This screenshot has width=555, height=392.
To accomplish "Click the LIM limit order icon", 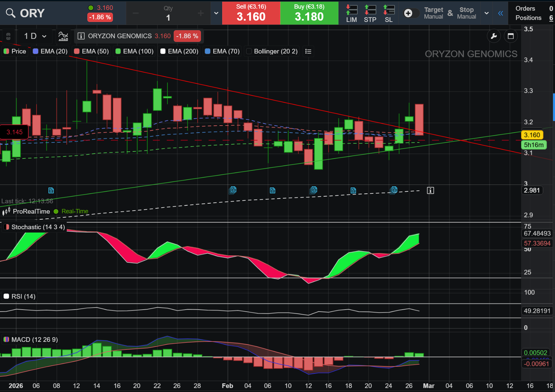I will 351,13.
